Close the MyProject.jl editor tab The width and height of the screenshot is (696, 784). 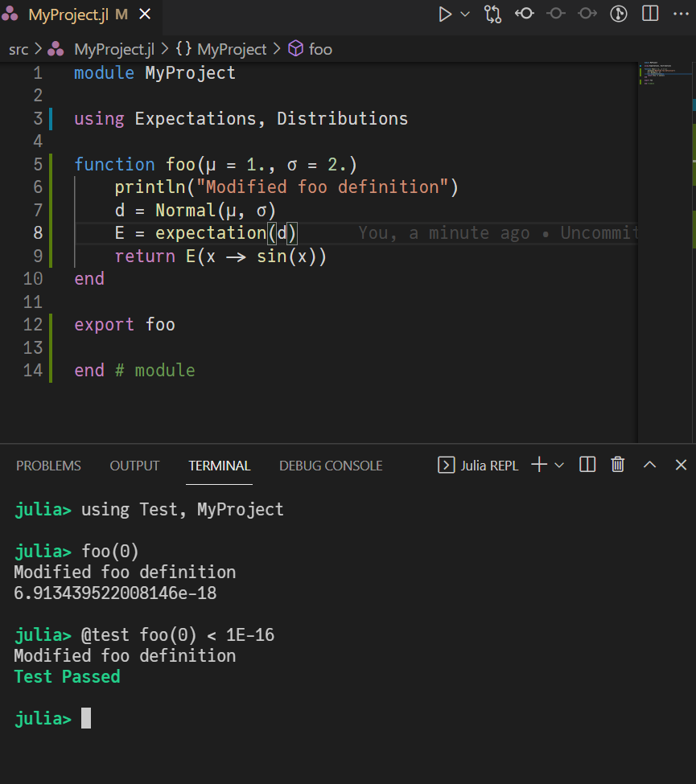(x=144, y=14)
